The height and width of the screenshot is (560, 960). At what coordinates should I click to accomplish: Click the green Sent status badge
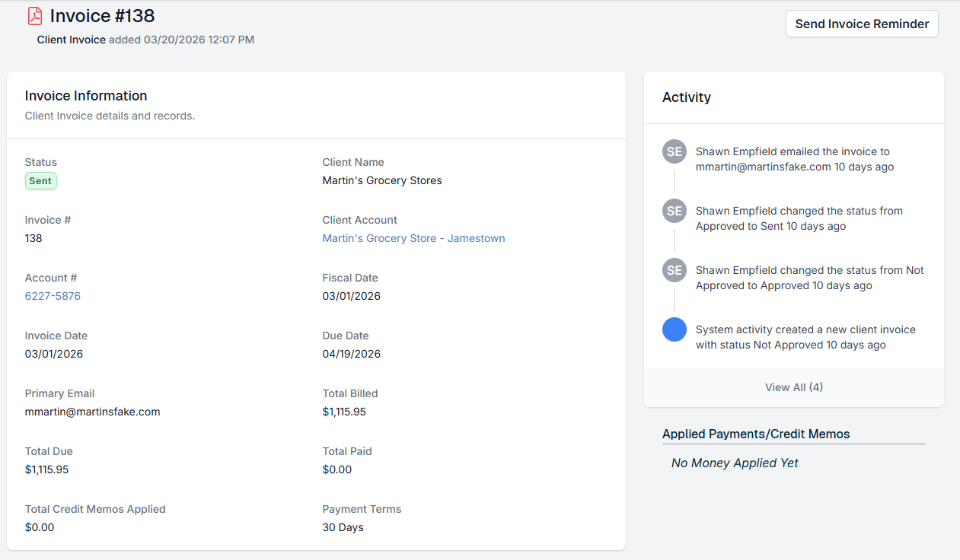coord(40,181)
